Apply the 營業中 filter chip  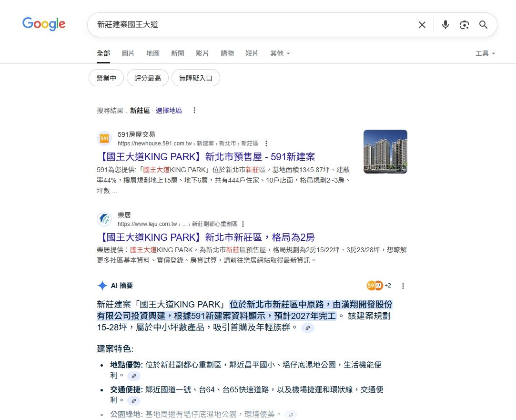pyautogui.click(x=106, y=78)
